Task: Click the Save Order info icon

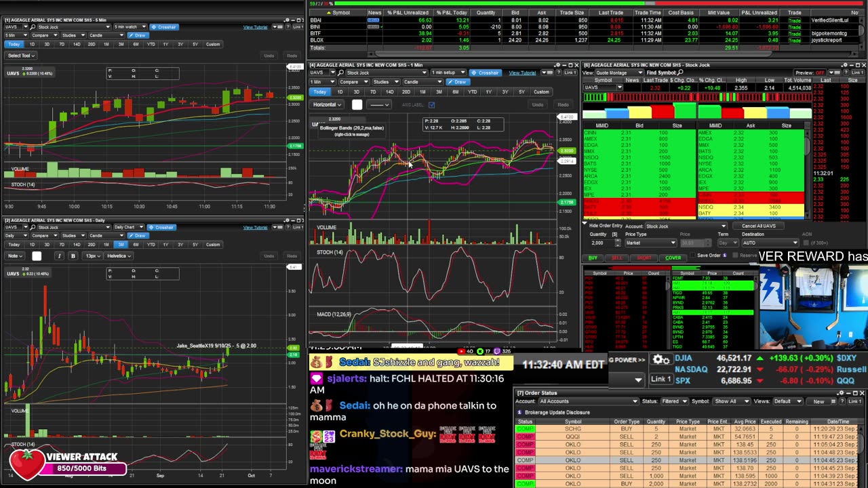Action: pos(724,256)
